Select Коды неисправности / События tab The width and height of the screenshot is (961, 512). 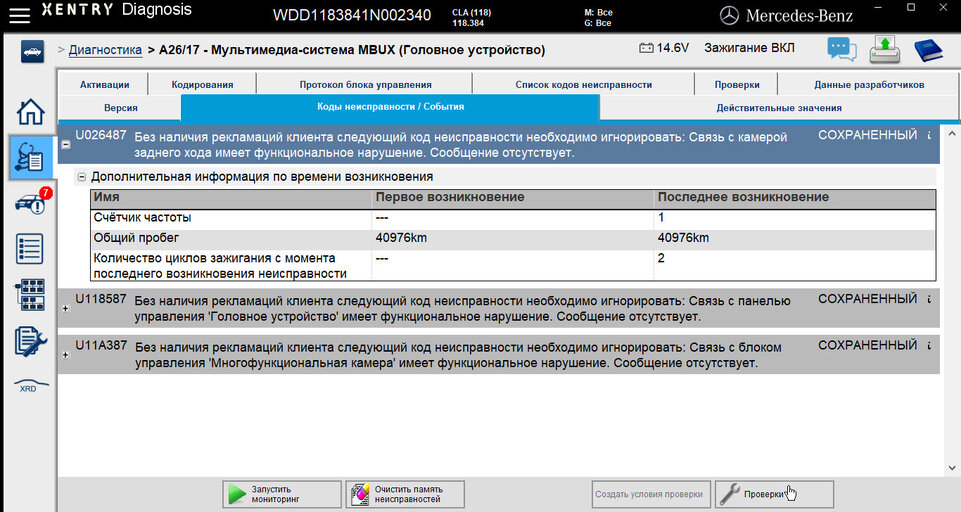coord(390,107)
